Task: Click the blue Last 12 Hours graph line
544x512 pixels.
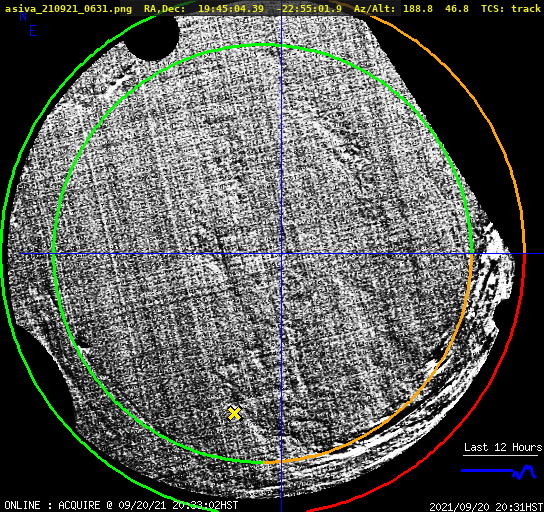Action: (x=499, y=472)
